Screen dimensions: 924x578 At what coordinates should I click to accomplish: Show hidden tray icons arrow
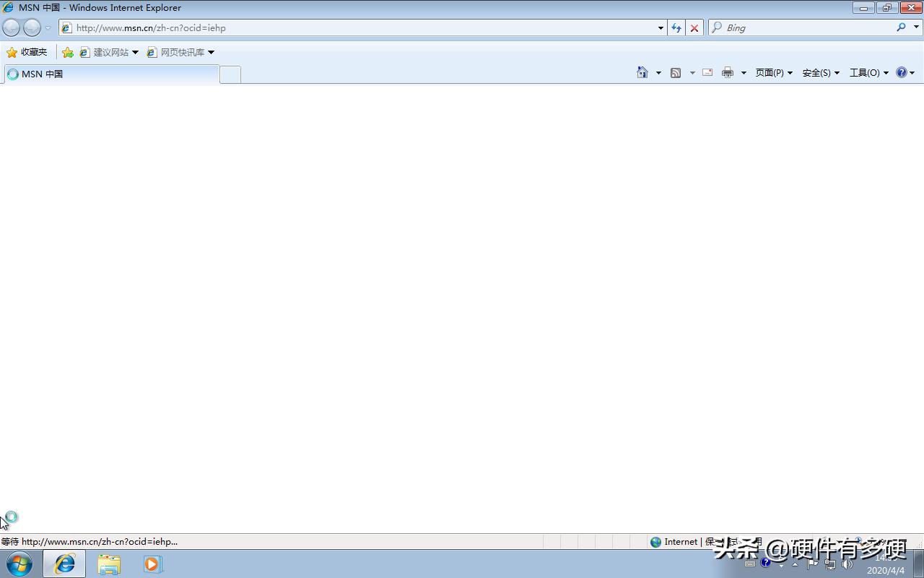coord(796,564)
